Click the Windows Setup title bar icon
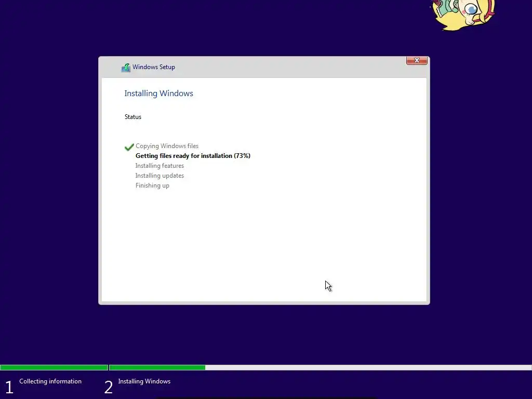 pos(126,68)
